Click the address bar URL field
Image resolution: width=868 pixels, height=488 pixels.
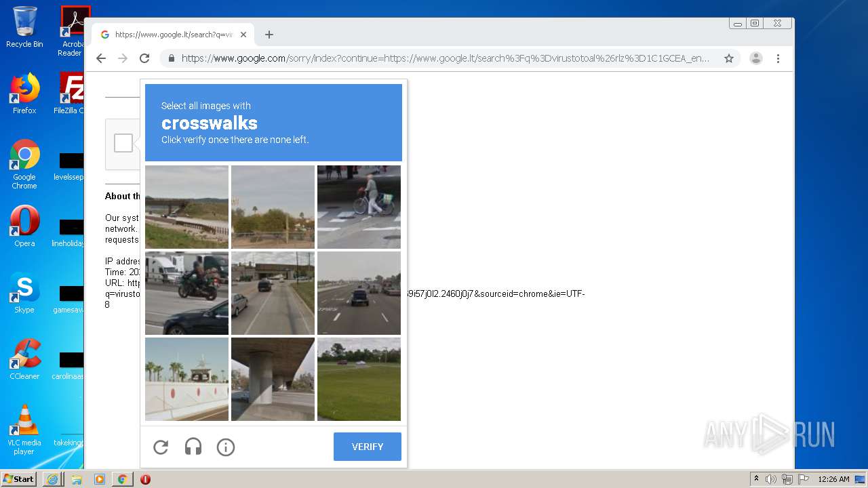click(446, 58)
